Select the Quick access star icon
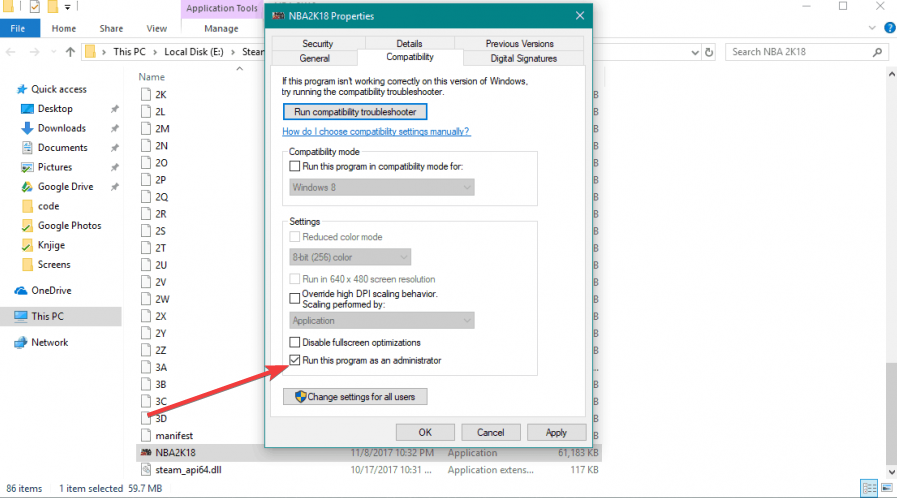Image resolution: width=897 pixels, height=498 pixels. [22, 89]
